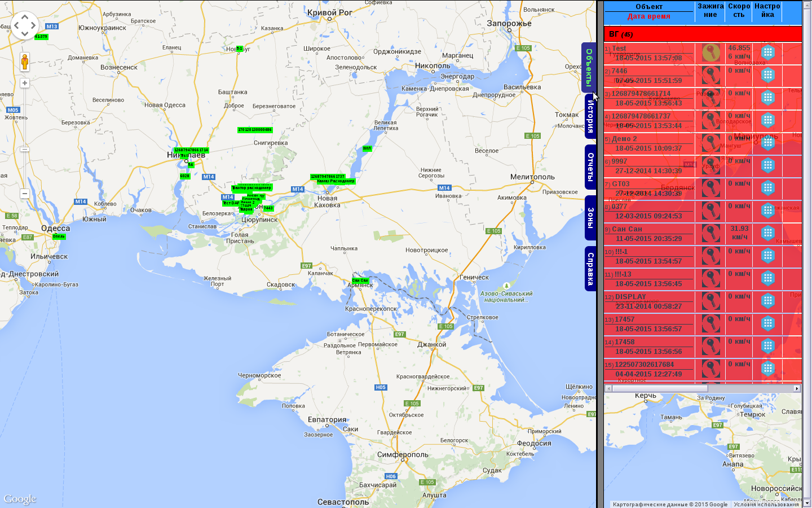Click the Street View pegman icon

pyautogui.click(x=25, y=62)
